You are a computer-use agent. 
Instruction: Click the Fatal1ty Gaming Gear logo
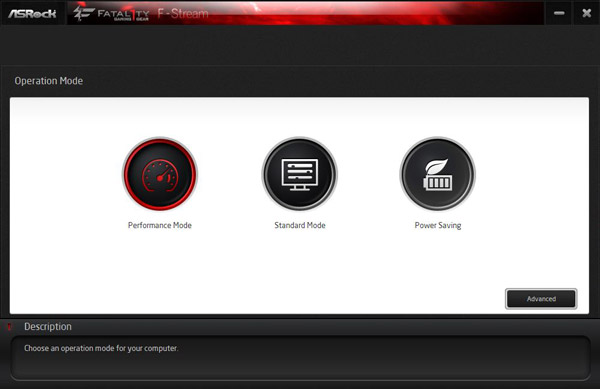[x=111, y=14]
